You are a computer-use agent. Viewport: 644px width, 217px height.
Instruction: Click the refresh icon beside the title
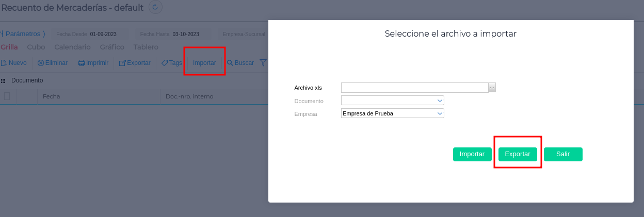(x=155, y=7)
